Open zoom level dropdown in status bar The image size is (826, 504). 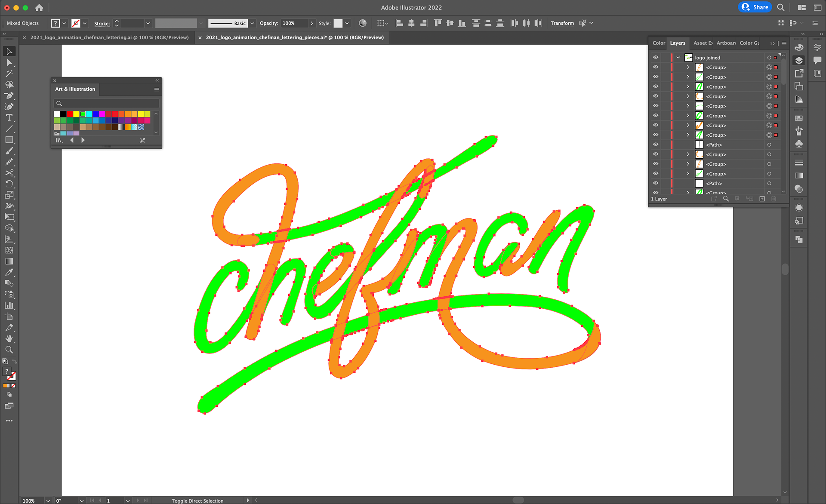pos(48,501)
